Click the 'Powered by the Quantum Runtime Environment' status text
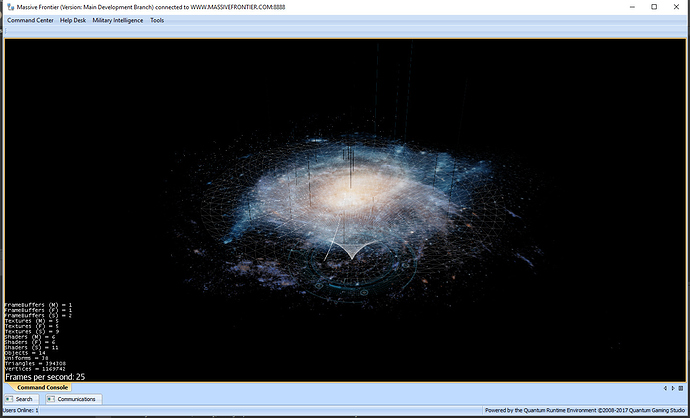The width and height of the screenshot is (690, 418). (x=585, y=410)
